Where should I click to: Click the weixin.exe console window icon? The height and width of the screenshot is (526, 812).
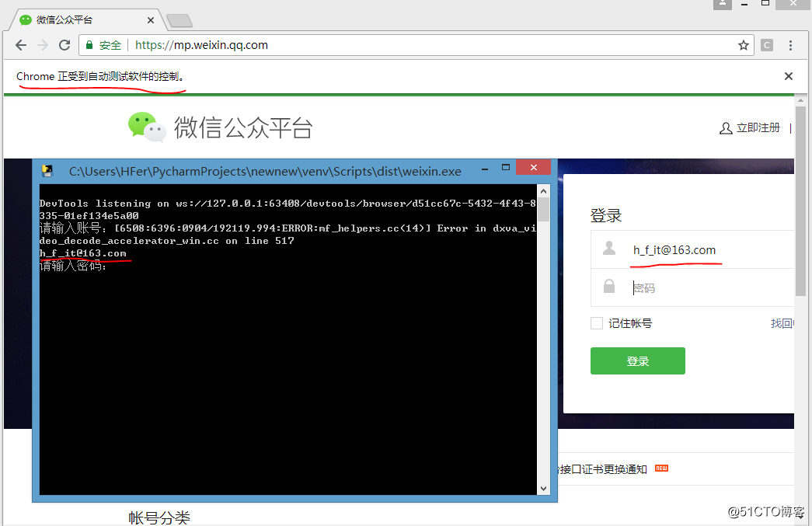coord(47,171)
